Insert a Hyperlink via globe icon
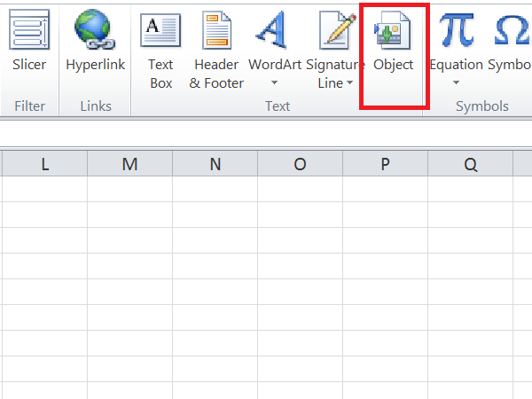The image size is (532, 399). click(95, 29)
